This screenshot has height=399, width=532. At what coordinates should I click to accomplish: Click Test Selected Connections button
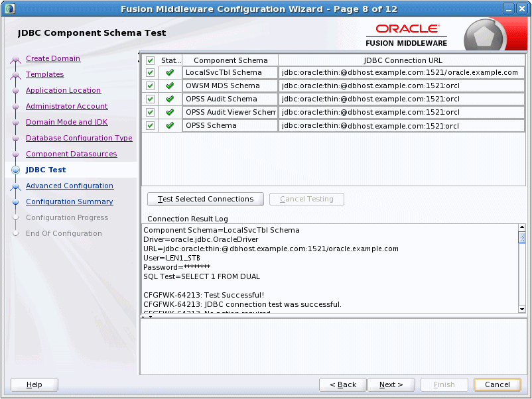(x=206, y=199)
